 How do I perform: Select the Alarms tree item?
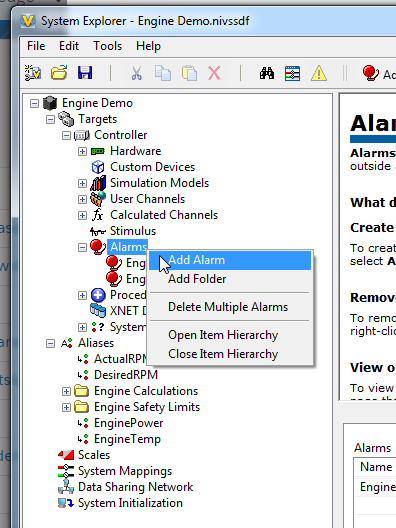128,247
